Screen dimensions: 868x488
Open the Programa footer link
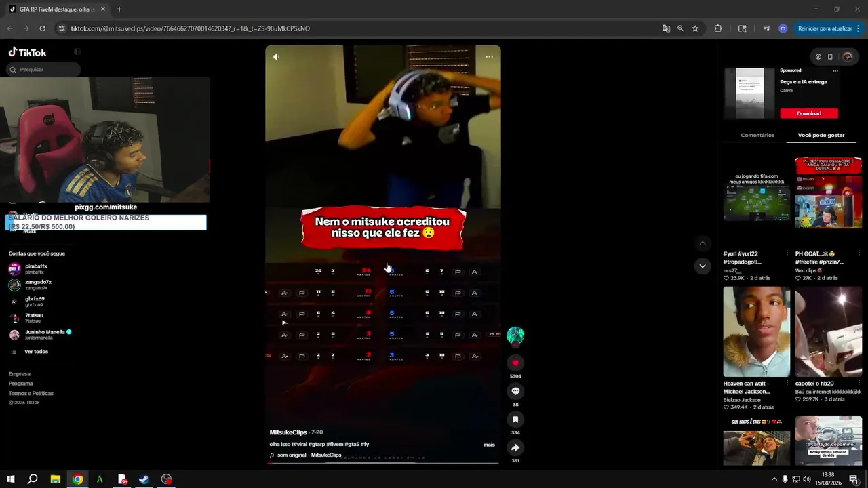click(x=21, y=384)
